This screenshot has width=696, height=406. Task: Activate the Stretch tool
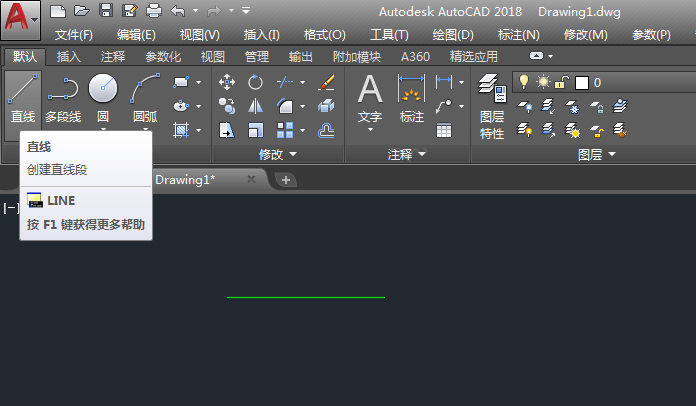227,130
